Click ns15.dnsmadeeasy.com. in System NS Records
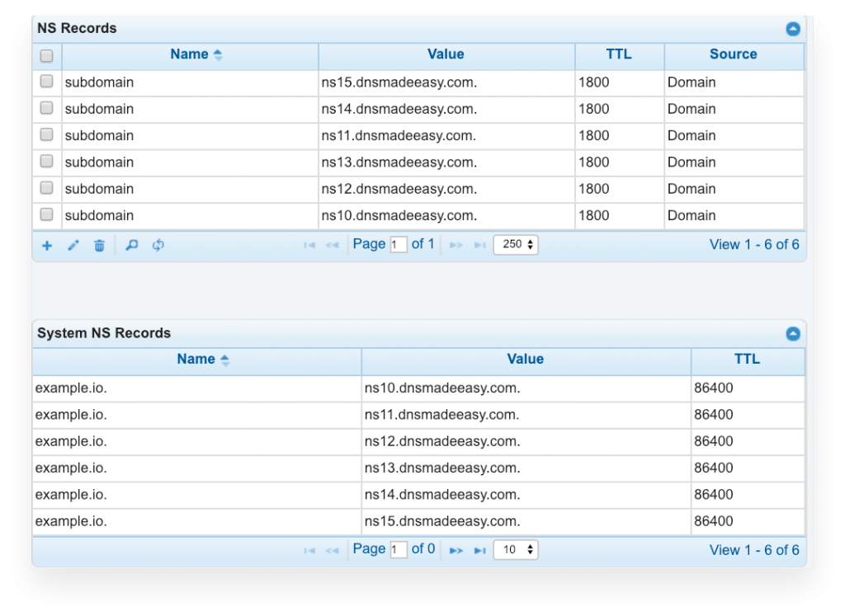This screenshot has height=616, width=845. tap(442, 522)
